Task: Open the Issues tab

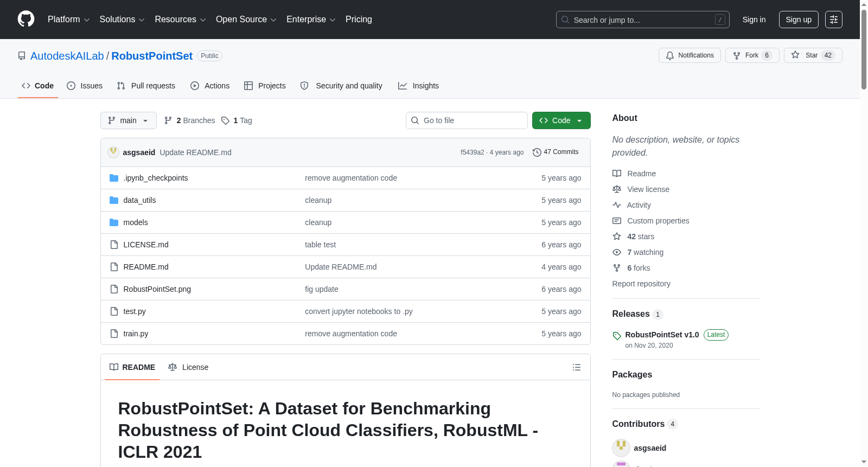Action: [x=85, y=86]
